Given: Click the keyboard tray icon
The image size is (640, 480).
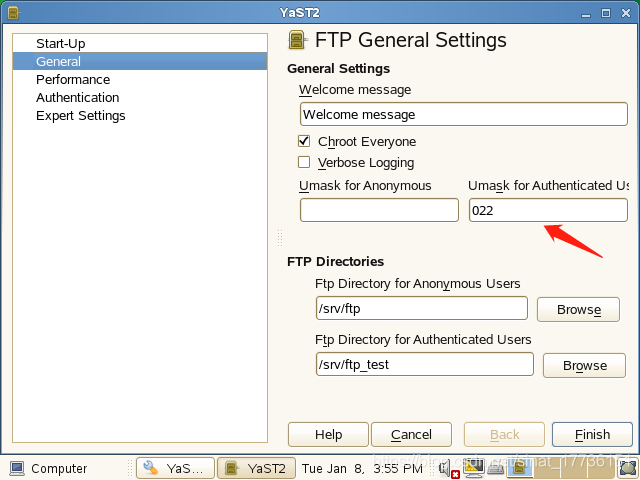Looking at the screenshot, I should [x=496, y=469].
